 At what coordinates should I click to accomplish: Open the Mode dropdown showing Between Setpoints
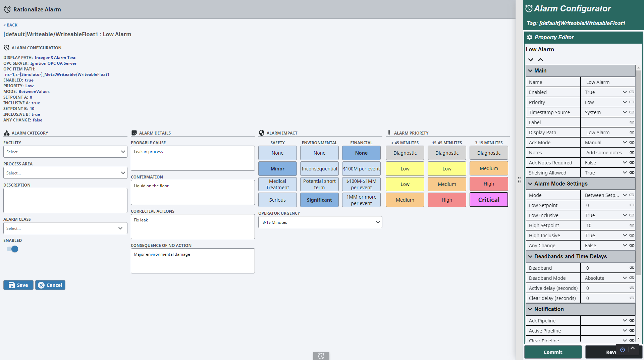(x=605, y=195)
